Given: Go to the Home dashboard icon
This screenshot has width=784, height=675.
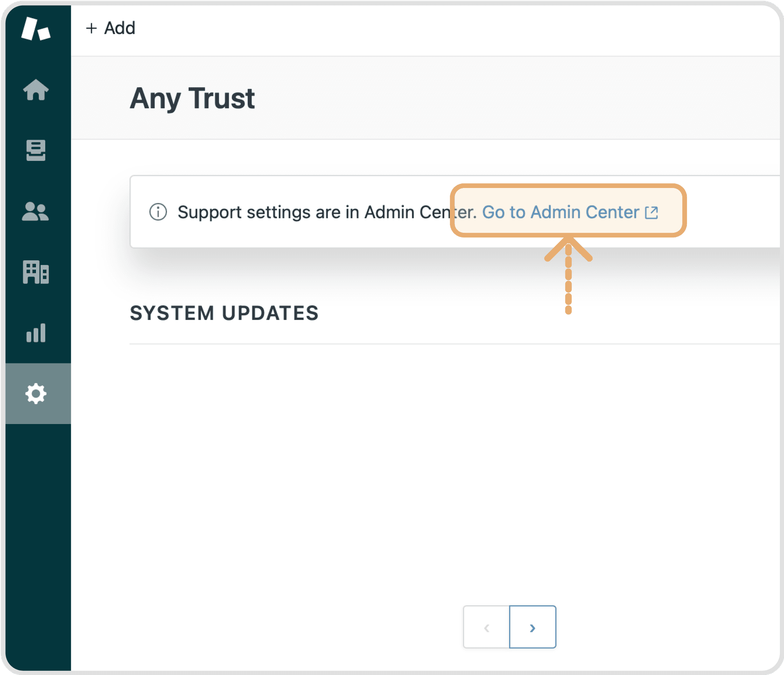Looking at the screenshot, I should 36,90.
